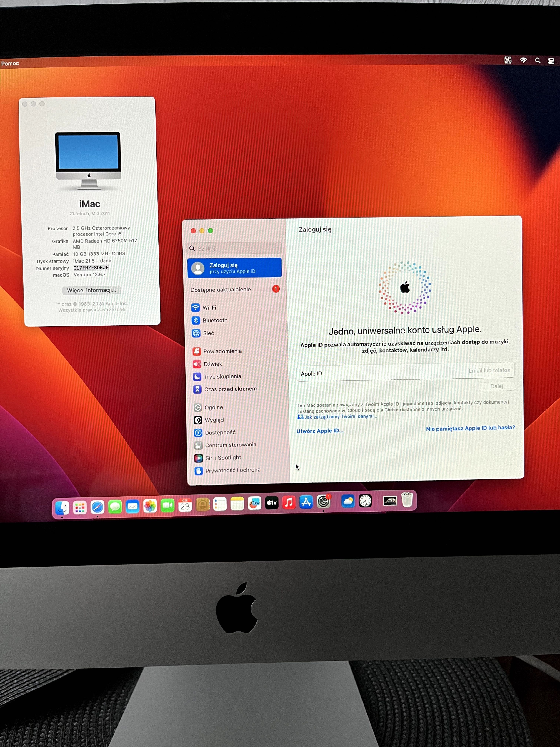Open Apple TV app in Dock
The width and height of the screenshot is (560, 747).
pyautogui.click(x=272, y=503)
